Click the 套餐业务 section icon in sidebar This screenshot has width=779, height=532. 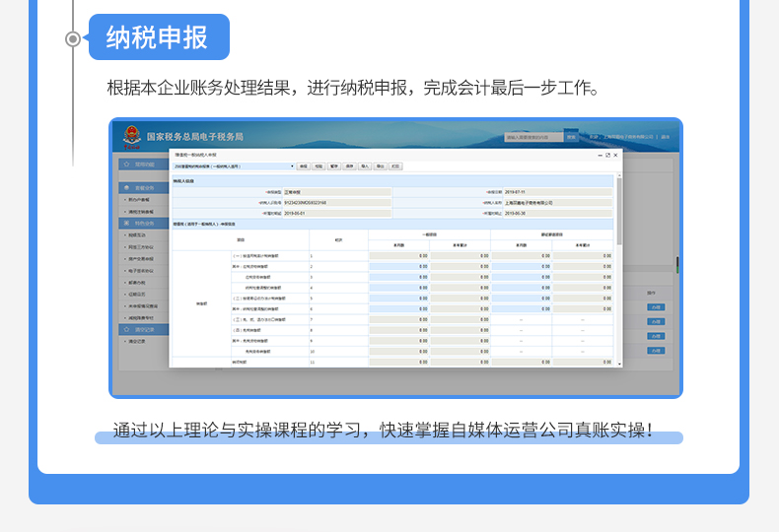(x=126, y=187)
